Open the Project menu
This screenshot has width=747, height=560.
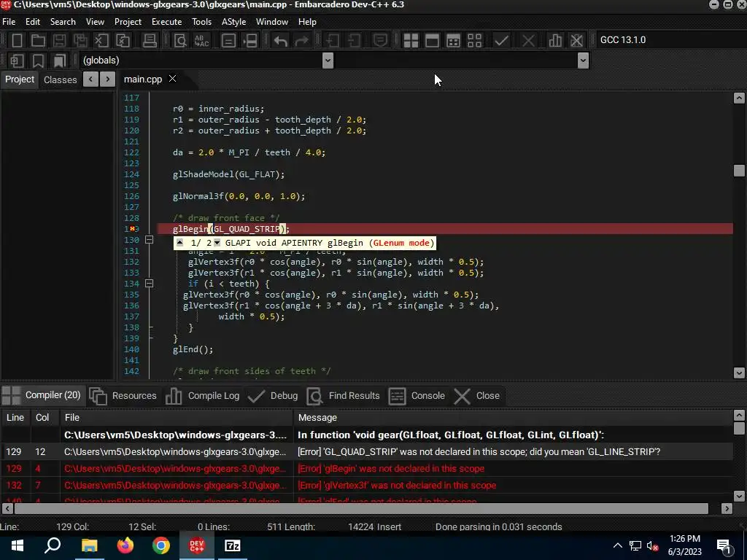128,22
